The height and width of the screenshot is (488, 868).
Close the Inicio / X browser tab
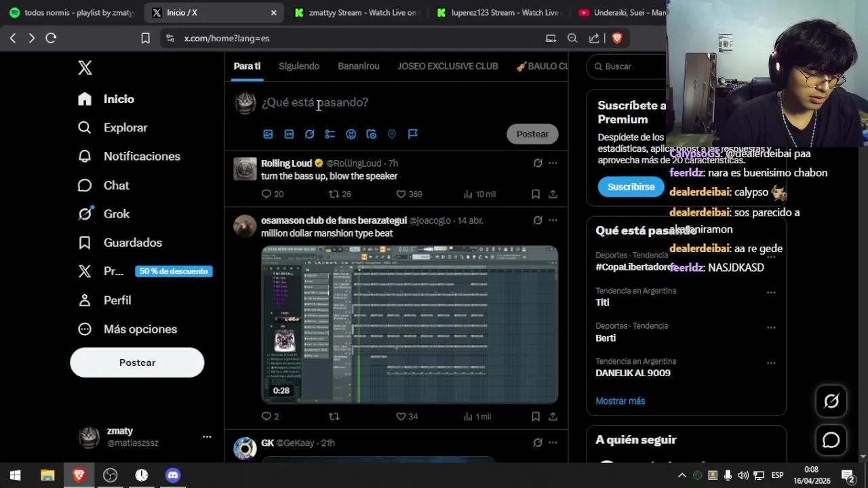tap(273, 12)
